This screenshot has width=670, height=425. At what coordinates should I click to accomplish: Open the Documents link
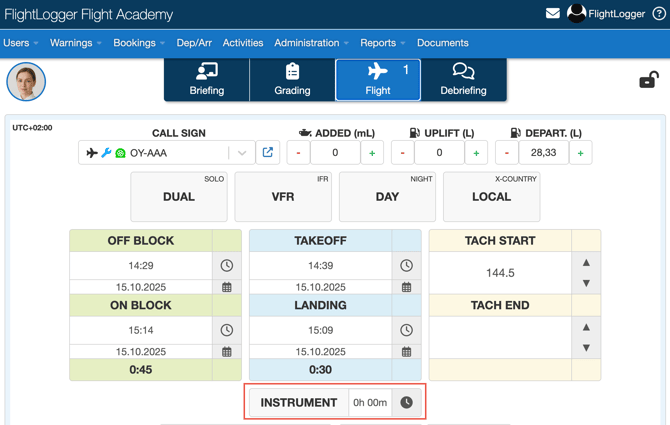442,43
